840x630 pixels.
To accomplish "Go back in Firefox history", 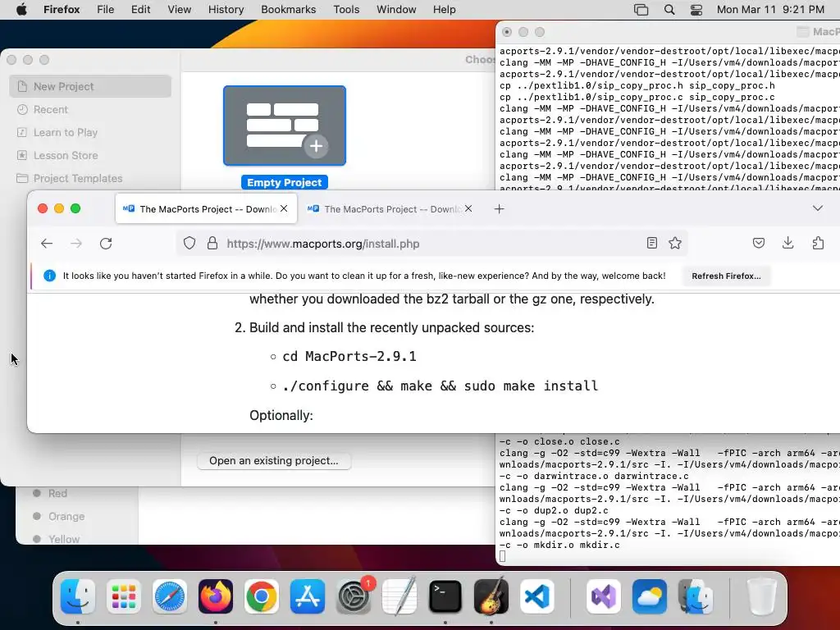I will 47,244.
